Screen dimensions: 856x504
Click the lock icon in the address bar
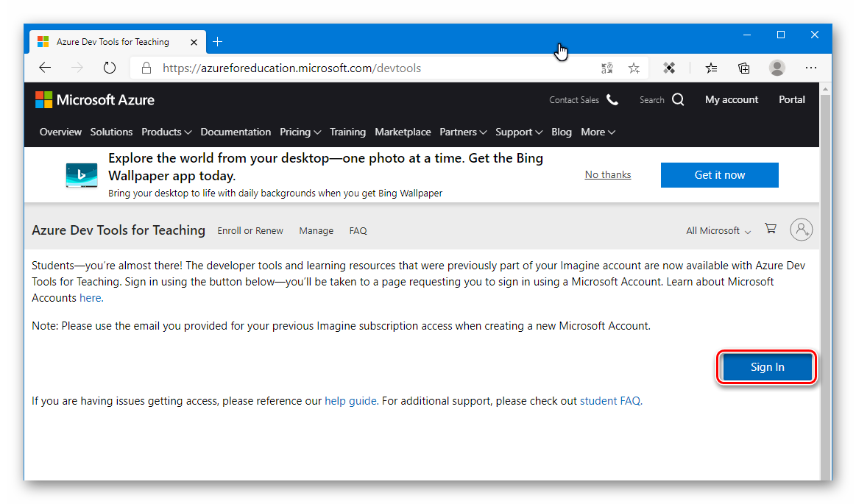(x=146, y=68)
